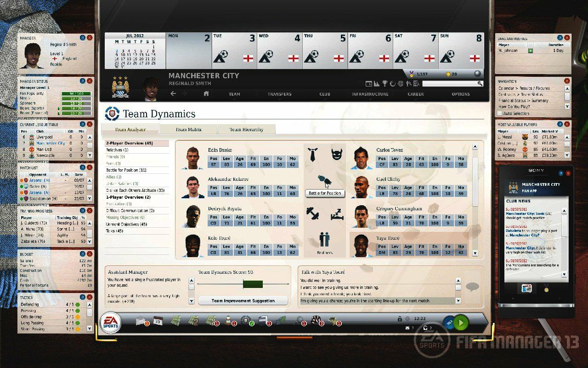
Task: Open the calendar icon in bottom toolbar
Action: click(158, 321)
